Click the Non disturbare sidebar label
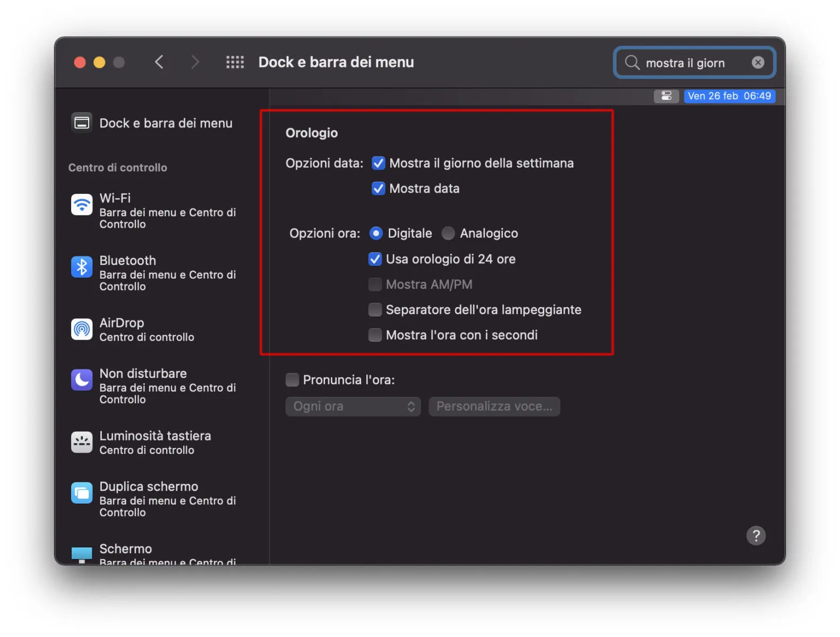840x637 pixels. point(143,373)
